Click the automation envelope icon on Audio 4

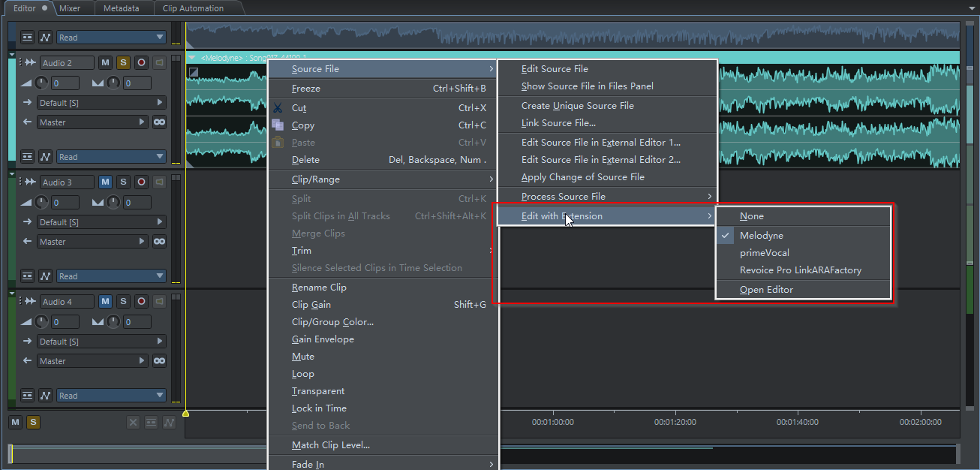pos(46,396)
